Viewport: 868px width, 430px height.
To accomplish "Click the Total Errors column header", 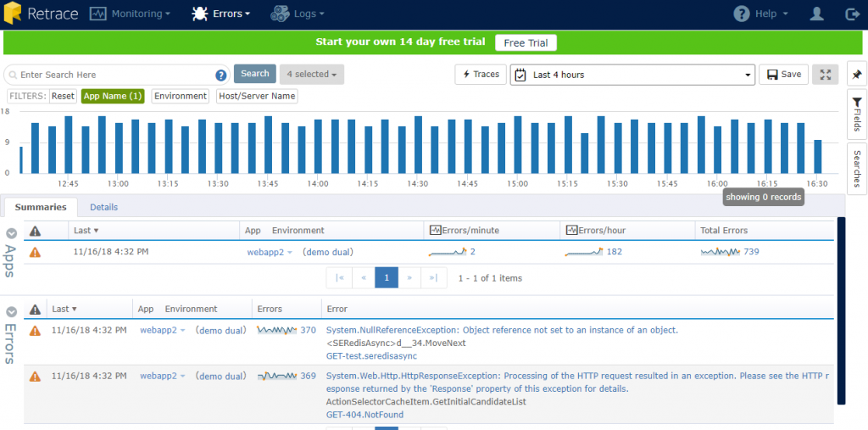I will [x=724, y=231].
